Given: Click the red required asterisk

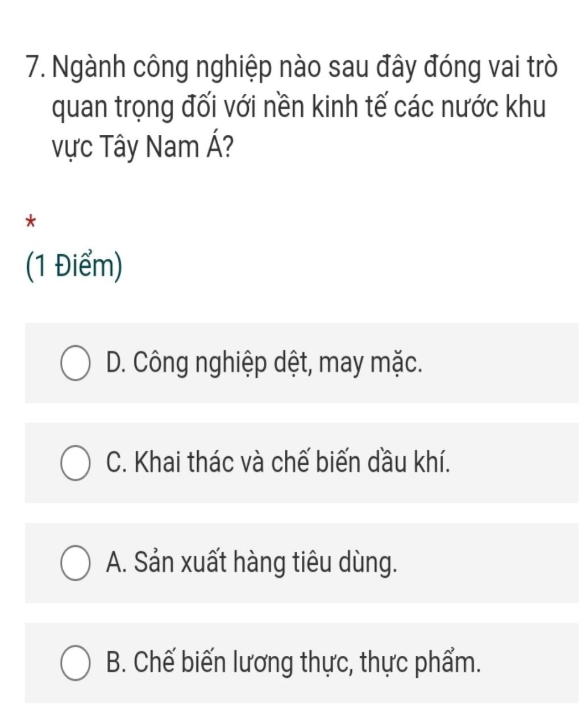Looking at the screenshot, I should click(31, 222).
